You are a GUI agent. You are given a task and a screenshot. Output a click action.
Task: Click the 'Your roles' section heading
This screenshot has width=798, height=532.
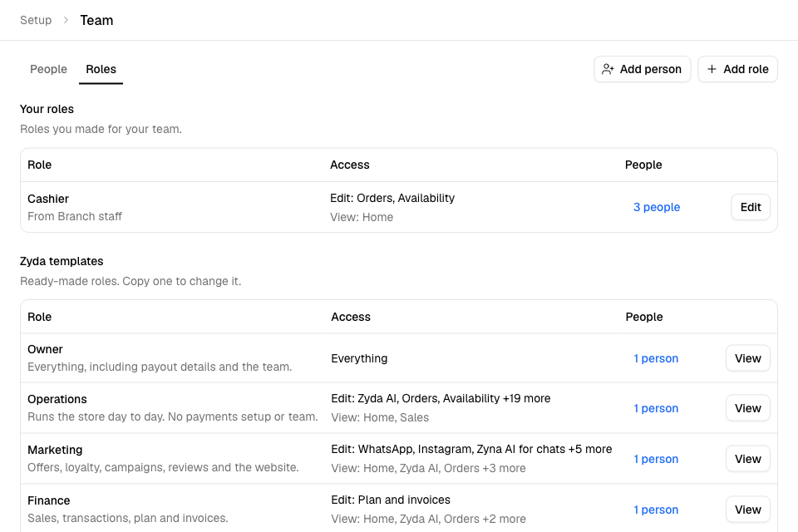47,109
